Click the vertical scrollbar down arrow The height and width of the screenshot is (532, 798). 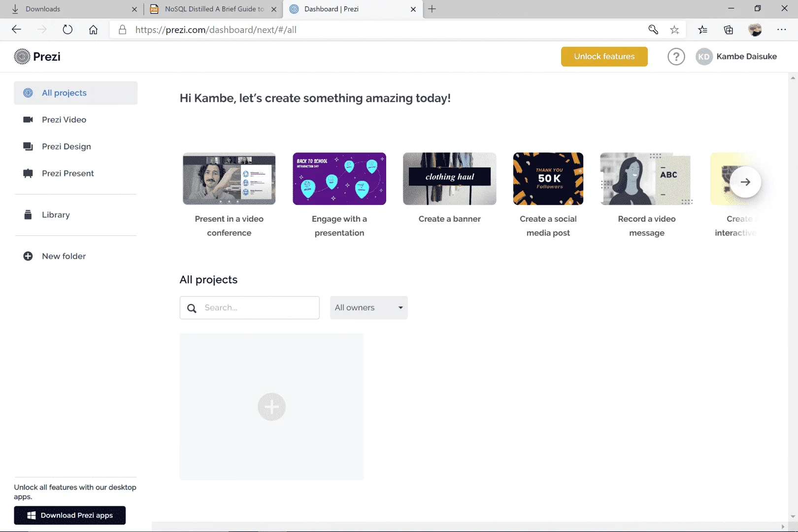pos(793,517)
